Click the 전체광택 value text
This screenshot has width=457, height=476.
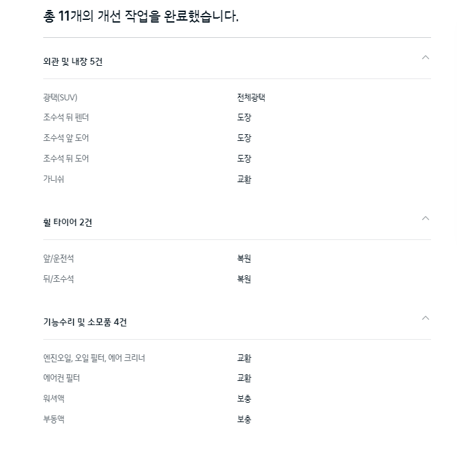[x=251, y=98]
